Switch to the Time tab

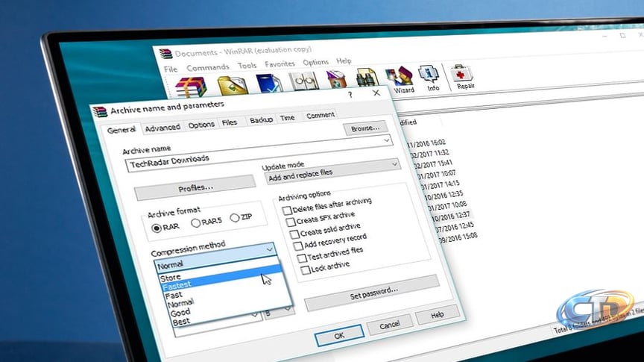pyautogui.click(x=287, y=118)
